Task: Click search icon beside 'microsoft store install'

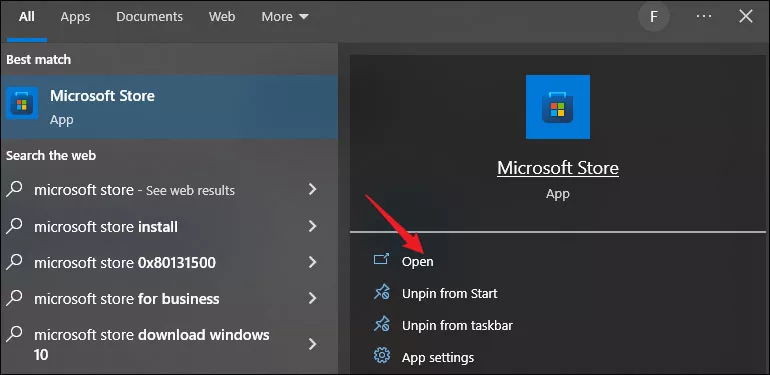Action: [14, 226]
